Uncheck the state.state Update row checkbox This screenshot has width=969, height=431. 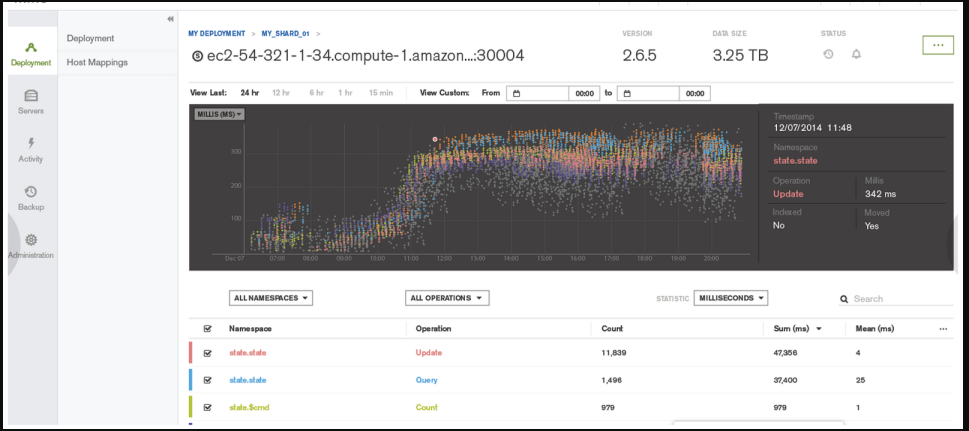(207, 353)
